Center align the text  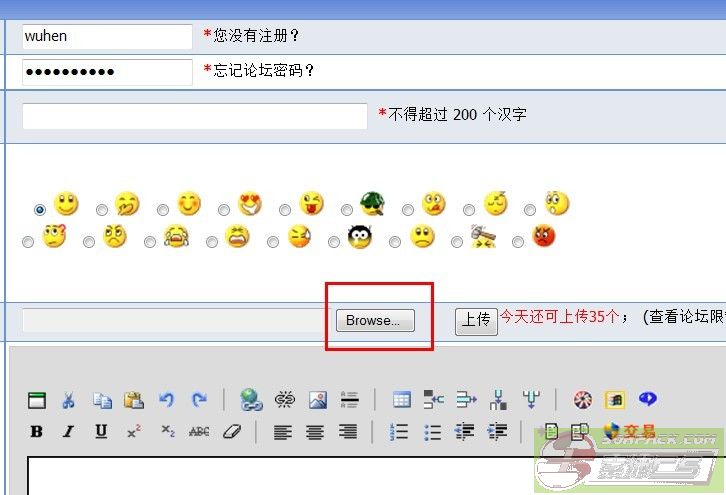tap(315, 432)
